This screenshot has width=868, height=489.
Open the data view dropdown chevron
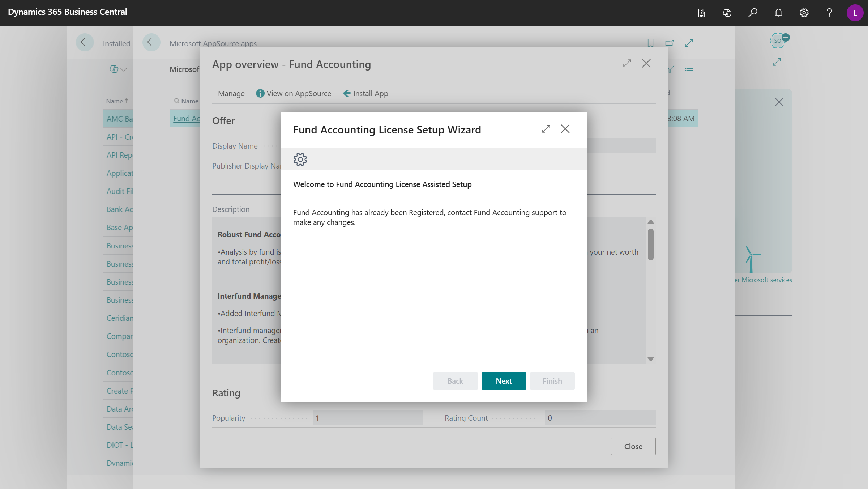pos(123,69)
